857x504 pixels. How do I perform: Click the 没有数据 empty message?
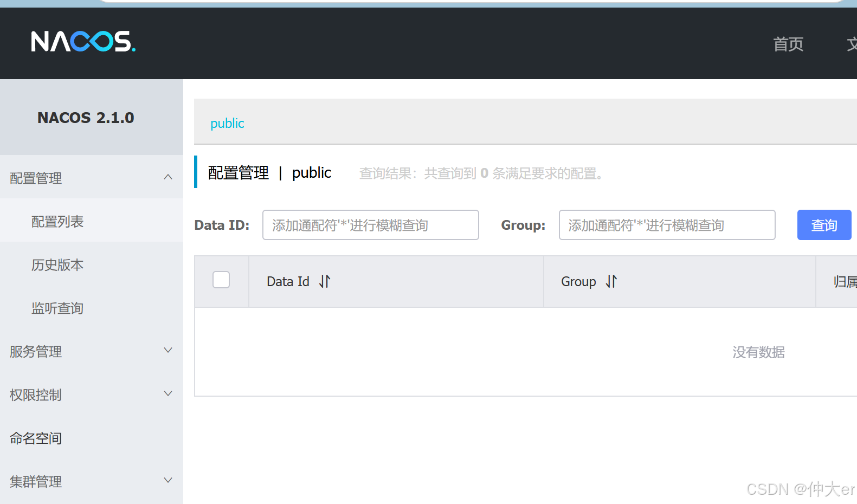758,352
